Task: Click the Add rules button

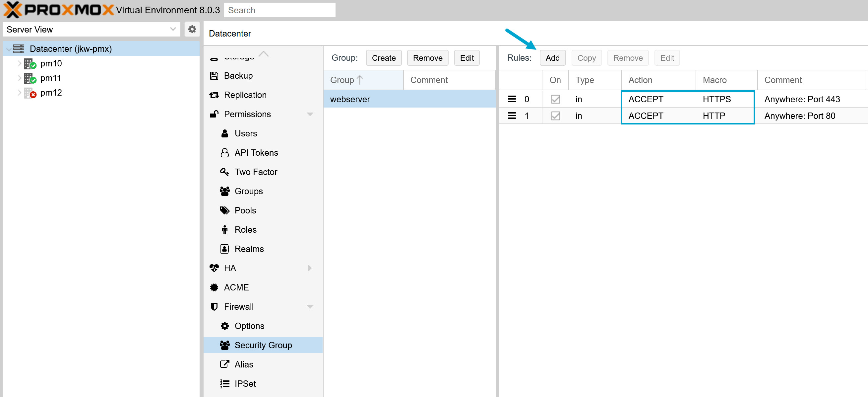Action: coord(552,58)
